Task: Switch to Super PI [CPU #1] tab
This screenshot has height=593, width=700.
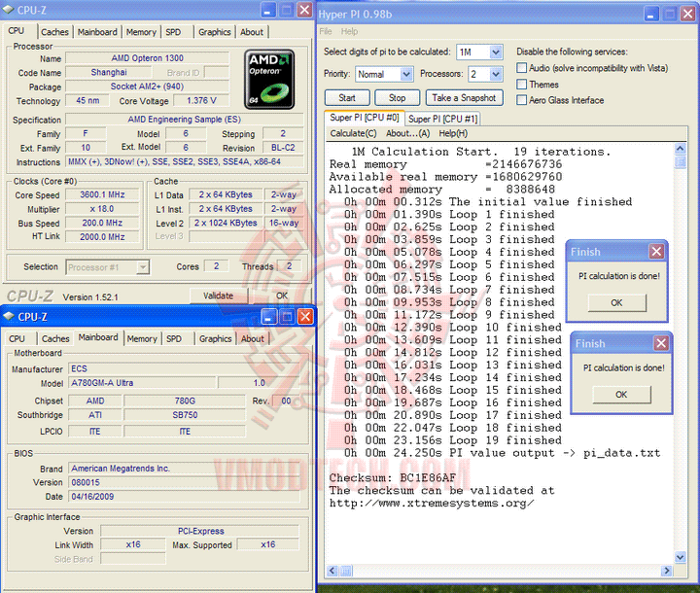Action: pos(442,119)
